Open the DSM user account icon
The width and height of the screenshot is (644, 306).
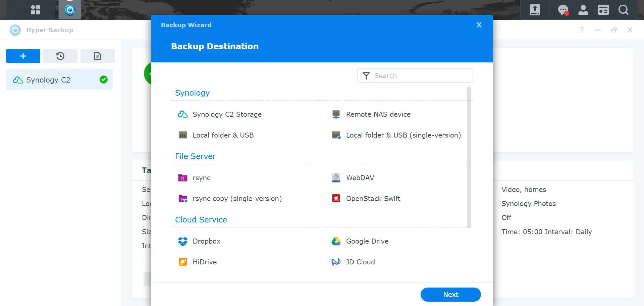[x=583, y=10]
